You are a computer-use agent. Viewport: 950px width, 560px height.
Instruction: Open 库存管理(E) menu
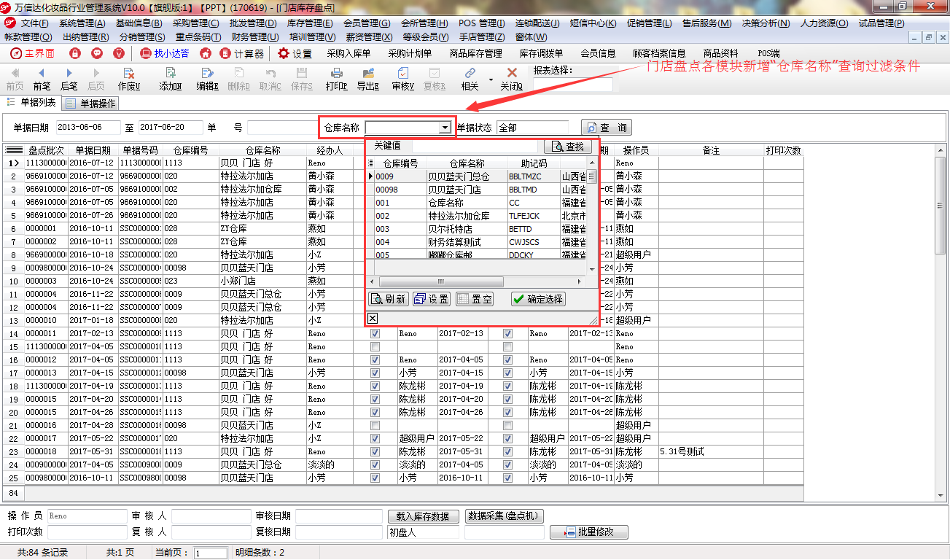(x=310, y=23)
